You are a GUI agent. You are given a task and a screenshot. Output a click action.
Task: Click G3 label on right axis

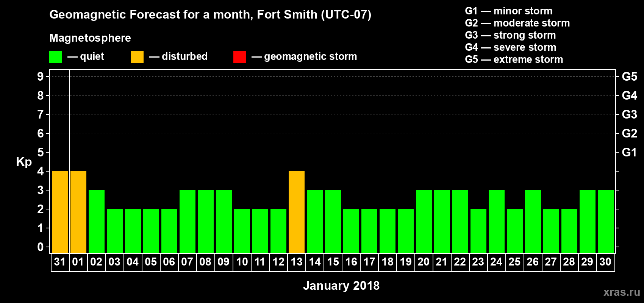[630, 114]
